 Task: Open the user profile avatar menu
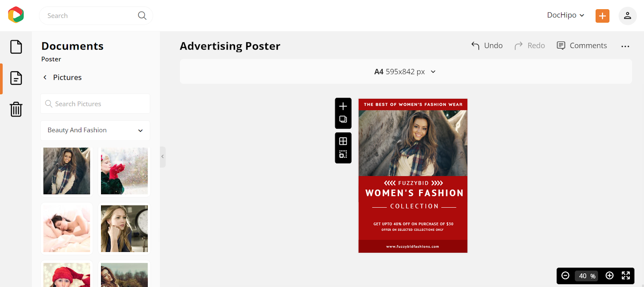click(x=627, y=16)
